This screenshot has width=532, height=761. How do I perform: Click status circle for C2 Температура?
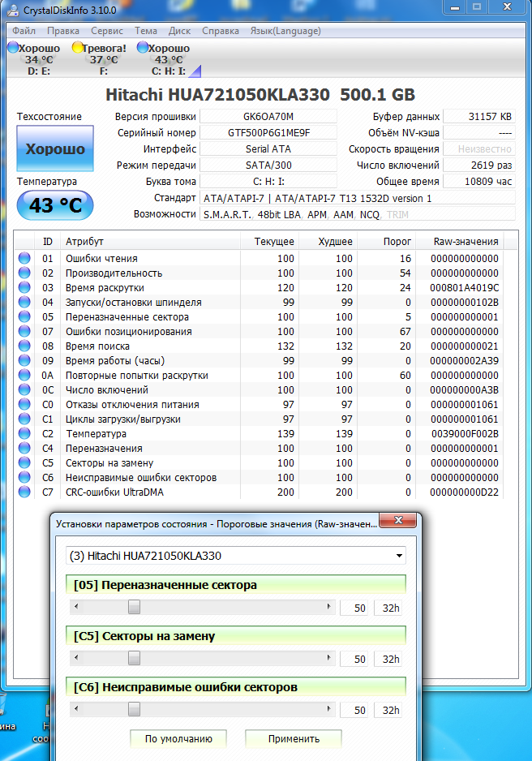(24, 433)
